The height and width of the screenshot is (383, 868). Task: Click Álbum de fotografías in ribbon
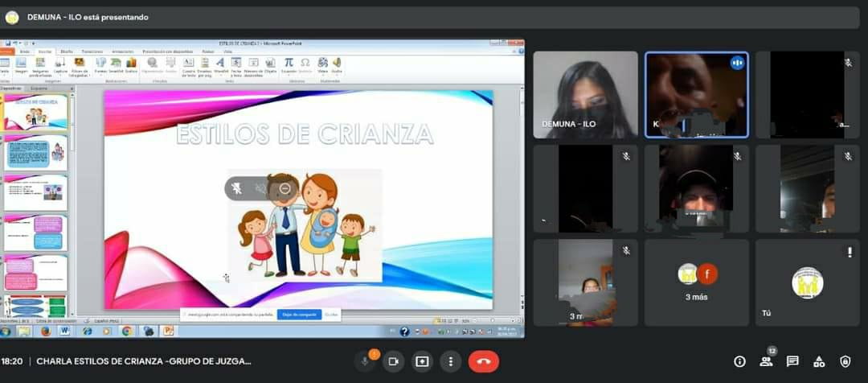[79, 68]
